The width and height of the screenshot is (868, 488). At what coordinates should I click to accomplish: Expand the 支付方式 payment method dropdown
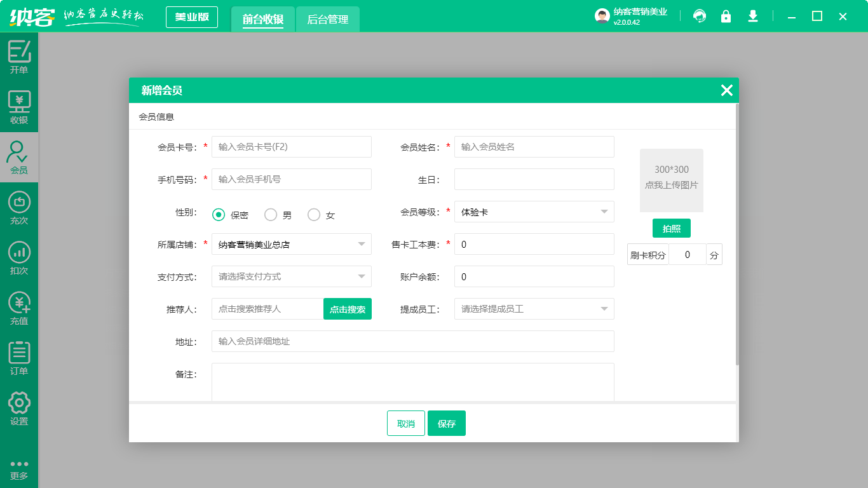click(x=291, y=276)
